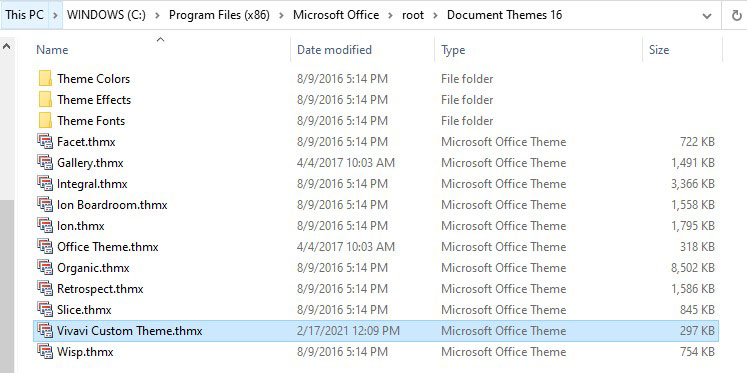Select the Theme Colors folder name

point(93,79)
